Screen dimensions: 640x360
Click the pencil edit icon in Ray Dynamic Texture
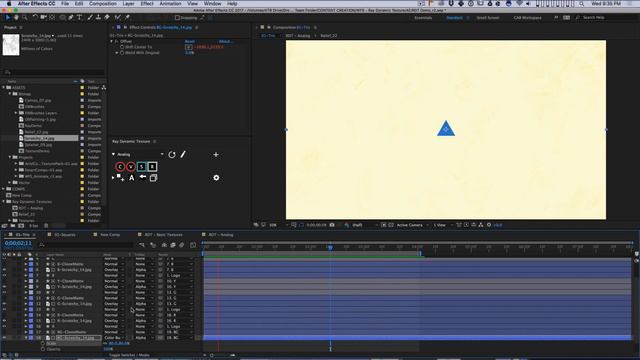click(x=183, y=154)
